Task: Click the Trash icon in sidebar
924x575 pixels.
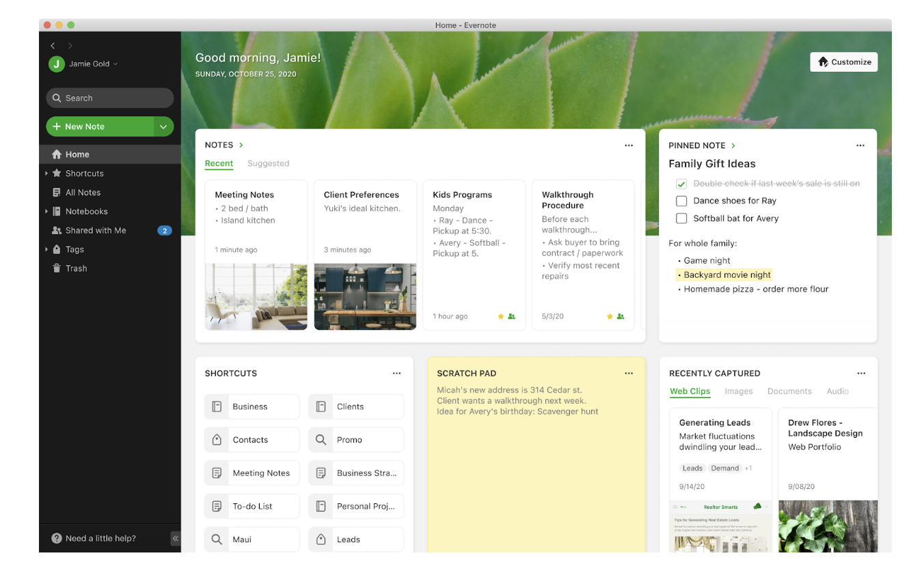Action: coord(57,268)
